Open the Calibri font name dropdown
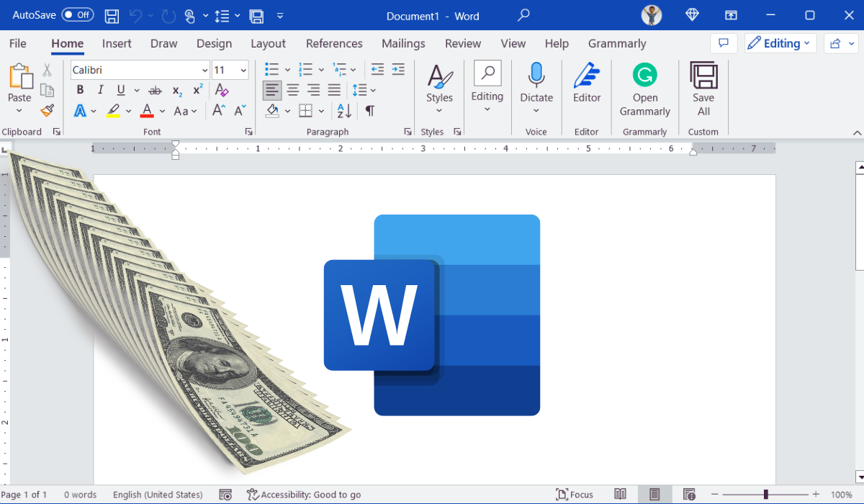Screen dimensions: 864x504 point(204,70)
